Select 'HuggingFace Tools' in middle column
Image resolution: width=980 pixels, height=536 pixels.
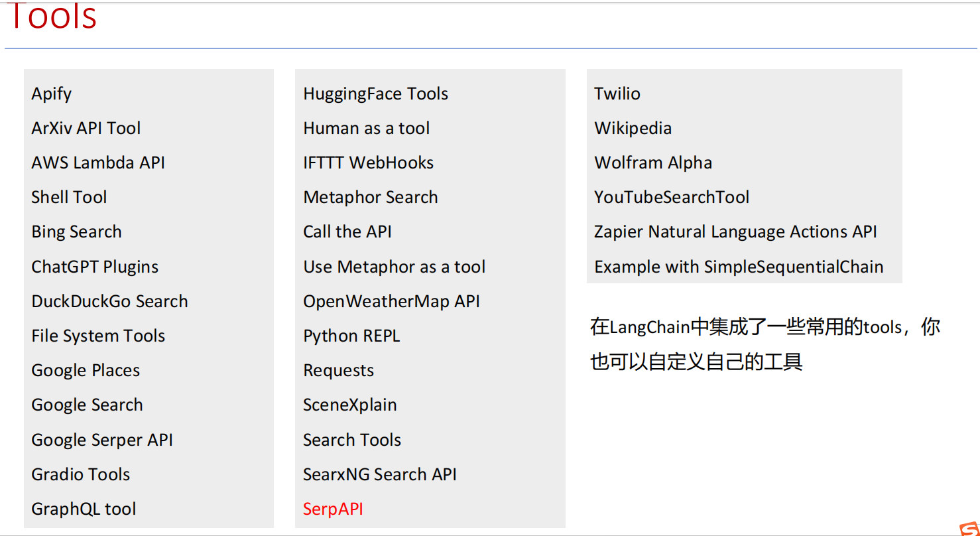[x=376, y=94]
